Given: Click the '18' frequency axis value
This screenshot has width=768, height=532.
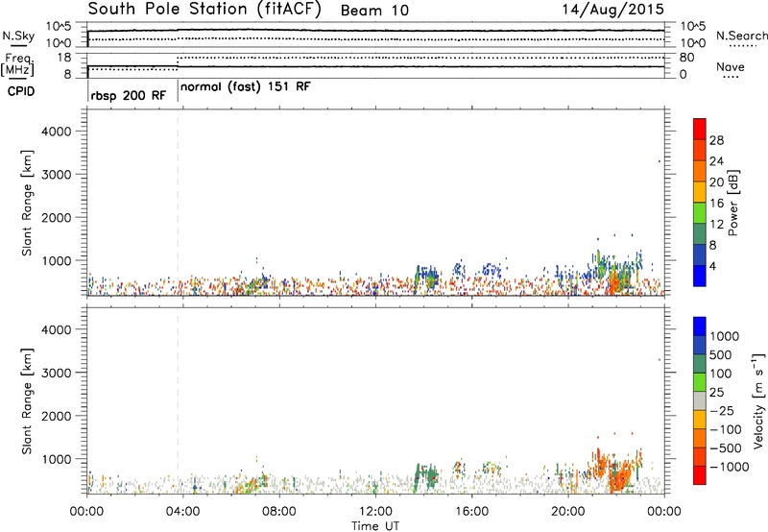Looking at the screenshot, I should point(63,58).
